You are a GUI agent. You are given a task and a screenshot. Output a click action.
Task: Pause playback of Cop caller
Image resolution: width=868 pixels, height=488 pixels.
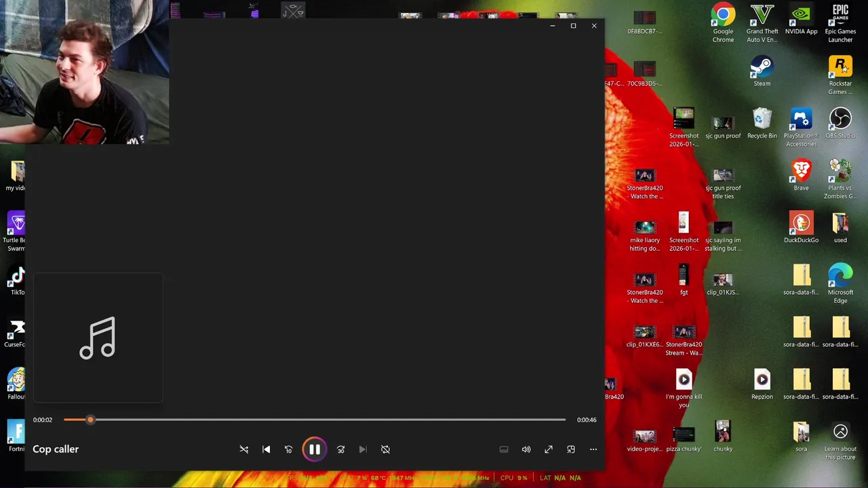(315, 449)
